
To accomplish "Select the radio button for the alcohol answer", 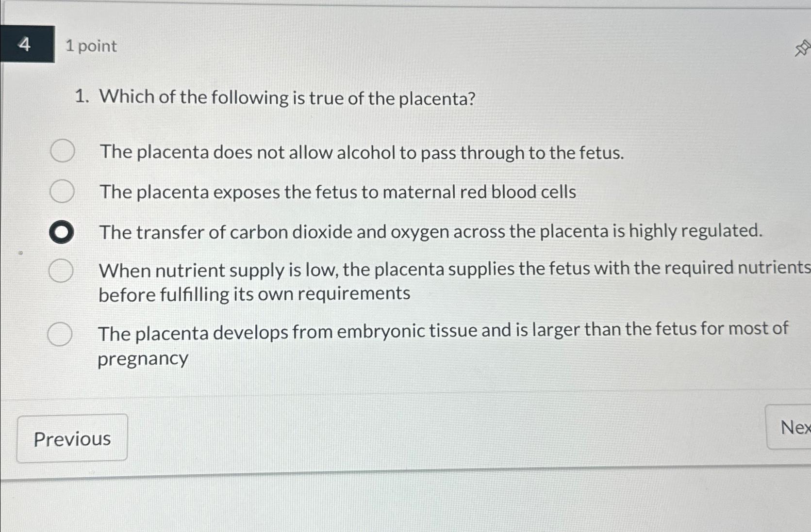I will 62,152.
